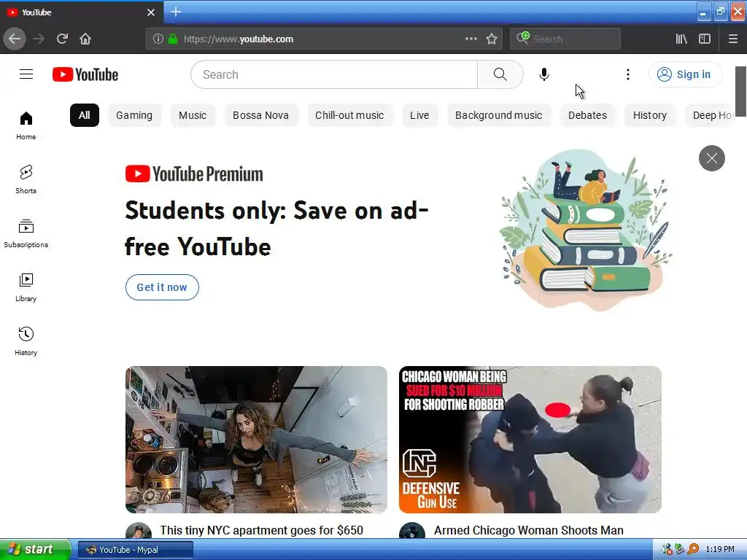Select the Debates filter chip
This screenshot has width=747, height=560.
587,115
